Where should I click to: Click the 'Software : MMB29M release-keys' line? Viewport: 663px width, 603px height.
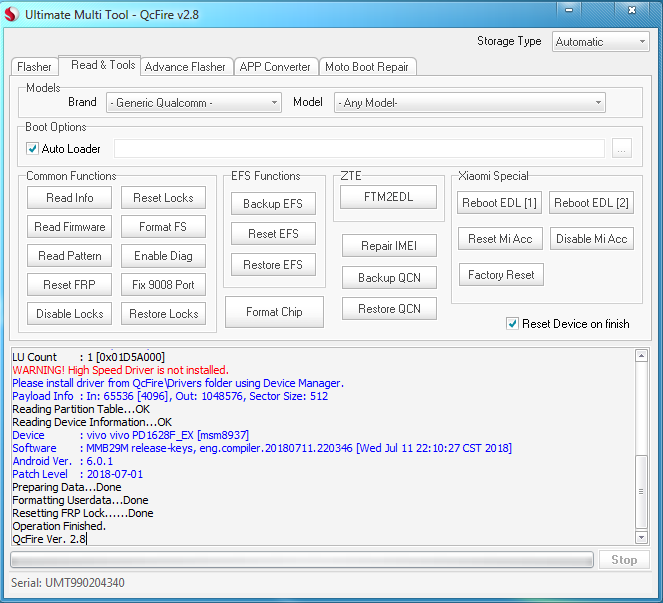(262, 448)
